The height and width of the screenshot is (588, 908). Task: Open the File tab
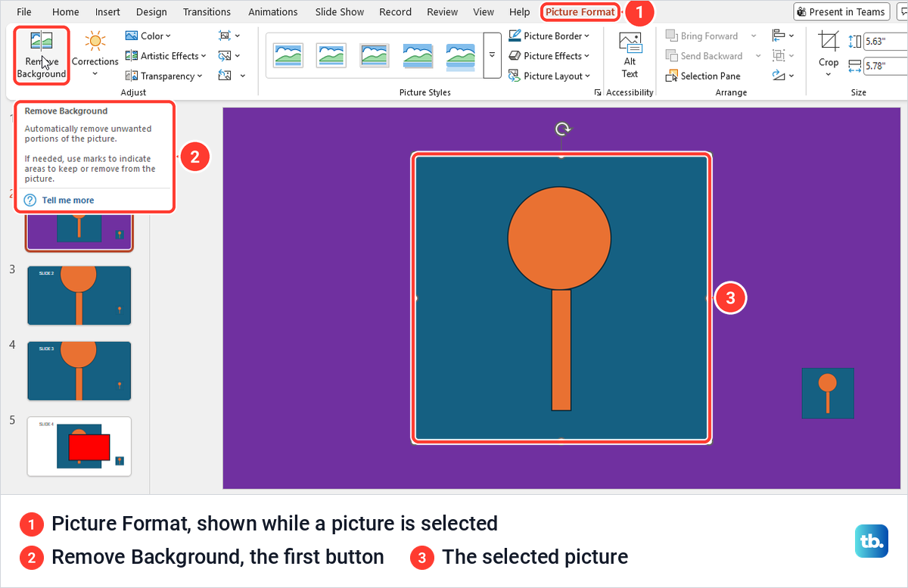24,12
